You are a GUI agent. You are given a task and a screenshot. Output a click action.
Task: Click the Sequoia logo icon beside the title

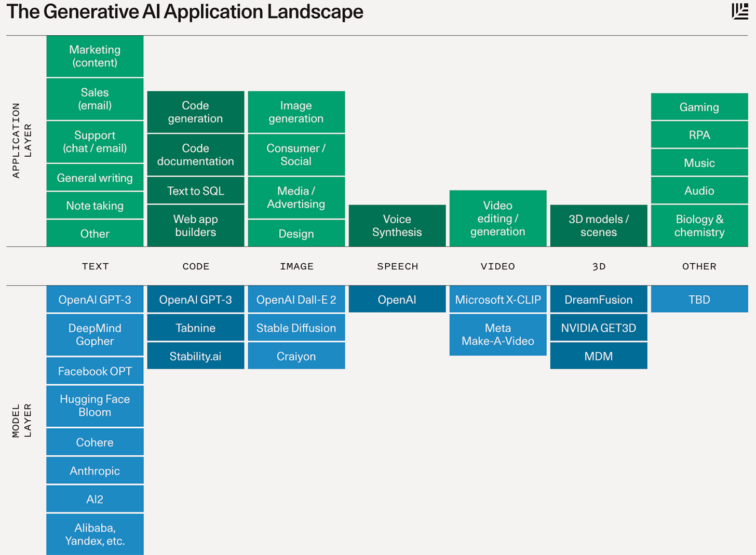(739, 11)
